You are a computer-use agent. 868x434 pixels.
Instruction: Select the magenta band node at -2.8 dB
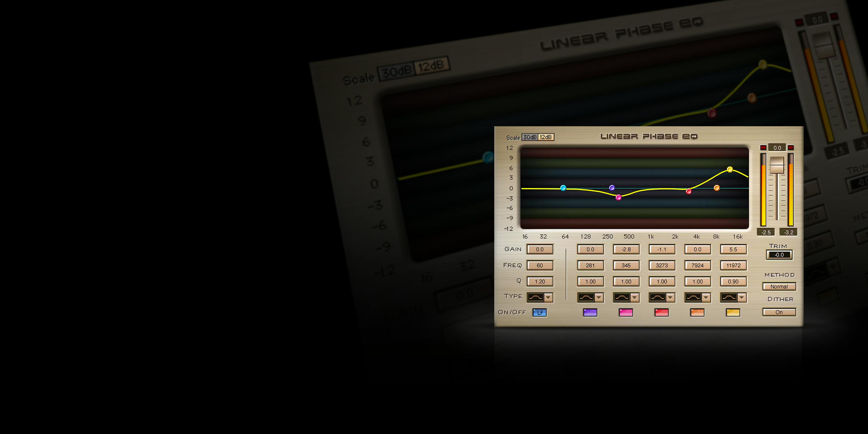[x=618, y=197]
